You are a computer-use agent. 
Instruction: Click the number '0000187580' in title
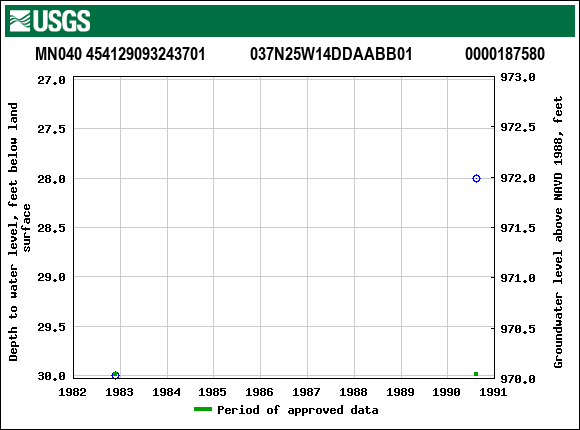pyautogui.click(x=505, y=54)
